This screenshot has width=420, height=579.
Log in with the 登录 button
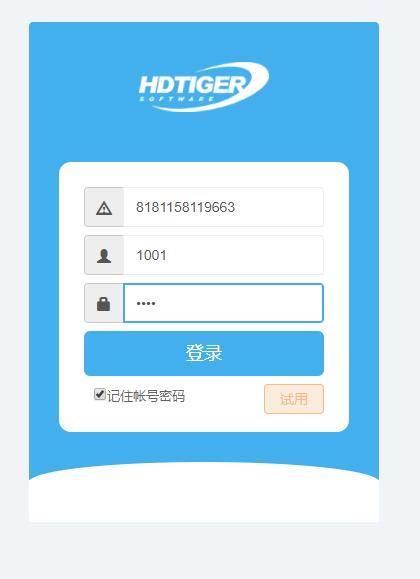click(x=204, y=353)
